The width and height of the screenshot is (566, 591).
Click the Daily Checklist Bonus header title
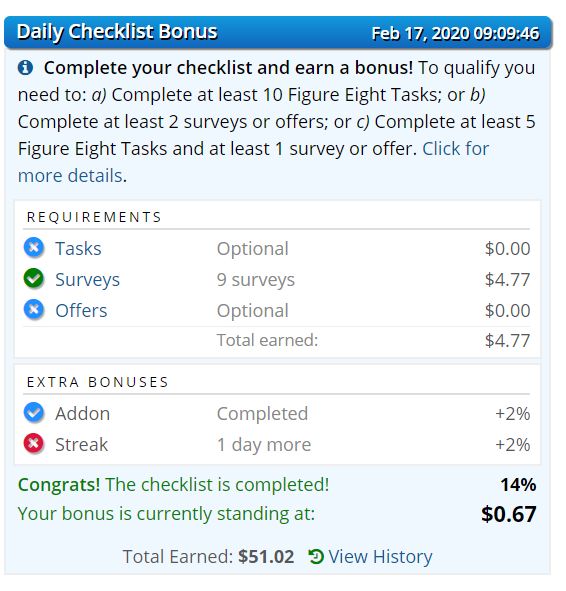[117, 32]
